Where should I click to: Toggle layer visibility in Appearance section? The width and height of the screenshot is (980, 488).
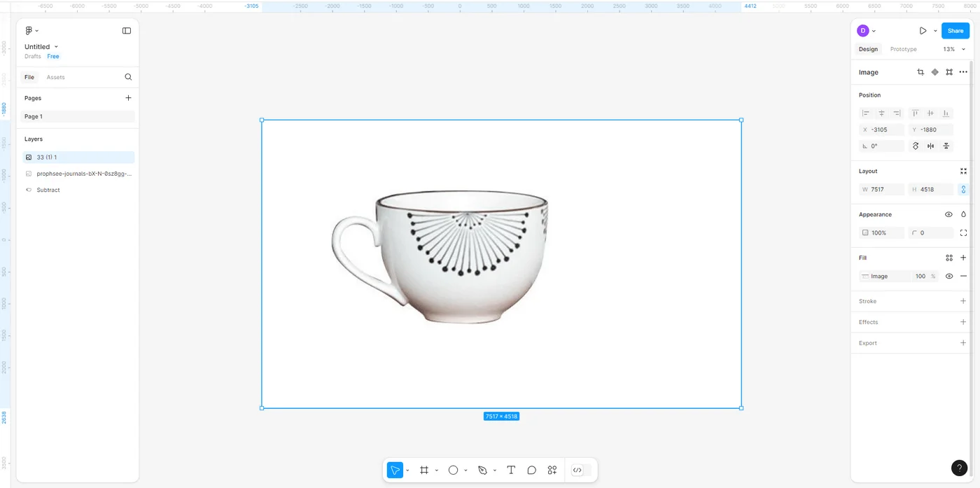[x=948, y=215]
